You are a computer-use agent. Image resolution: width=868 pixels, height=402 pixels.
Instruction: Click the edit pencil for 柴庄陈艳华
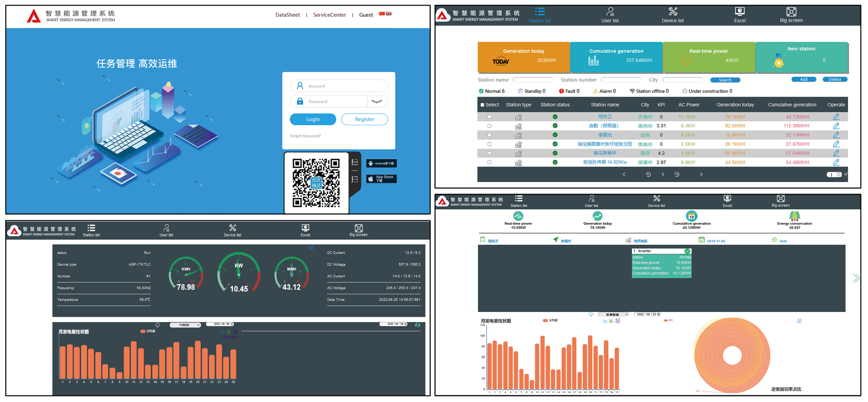pos(836,153)
